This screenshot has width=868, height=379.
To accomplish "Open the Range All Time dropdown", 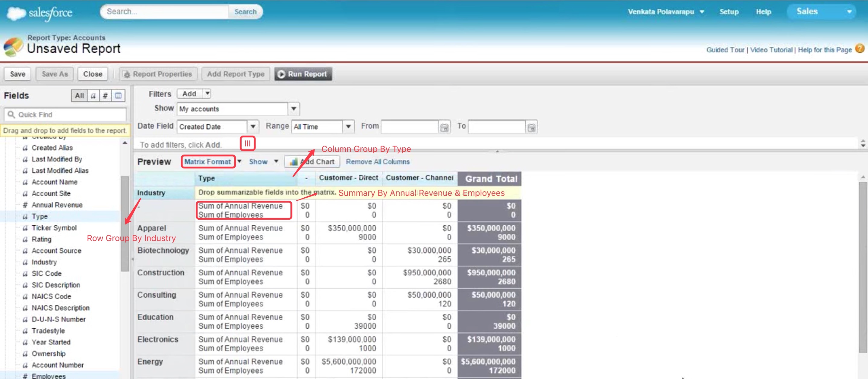I will (348, 127).
